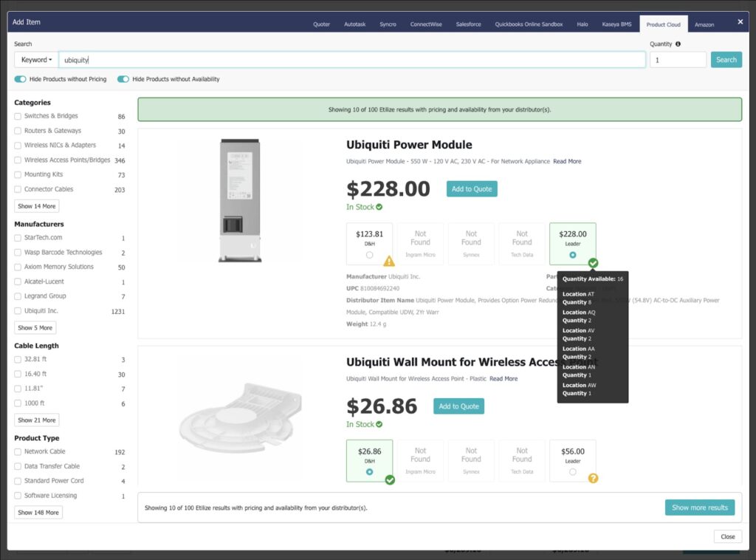Switch to the Kaseya BMS tab
Image resolution: width=756 pixels, height=560 pixels.
coord(616,24)
